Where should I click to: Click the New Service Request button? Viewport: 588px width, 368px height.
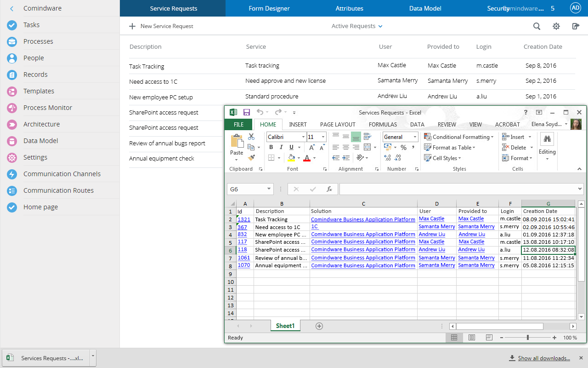coord(162,26)
